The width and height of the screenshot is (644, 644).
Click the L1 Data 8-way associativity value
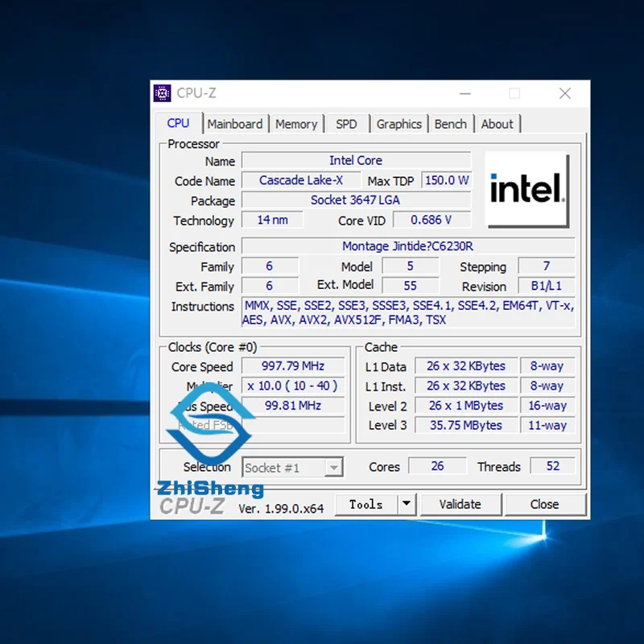pos(547,366)
